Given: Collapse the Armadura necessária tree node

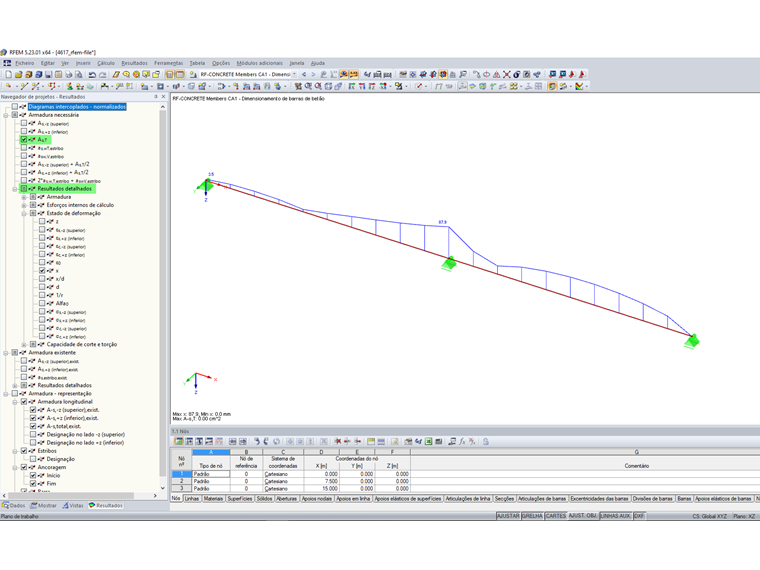Looking at the screenshot, I should coord(6,115).
